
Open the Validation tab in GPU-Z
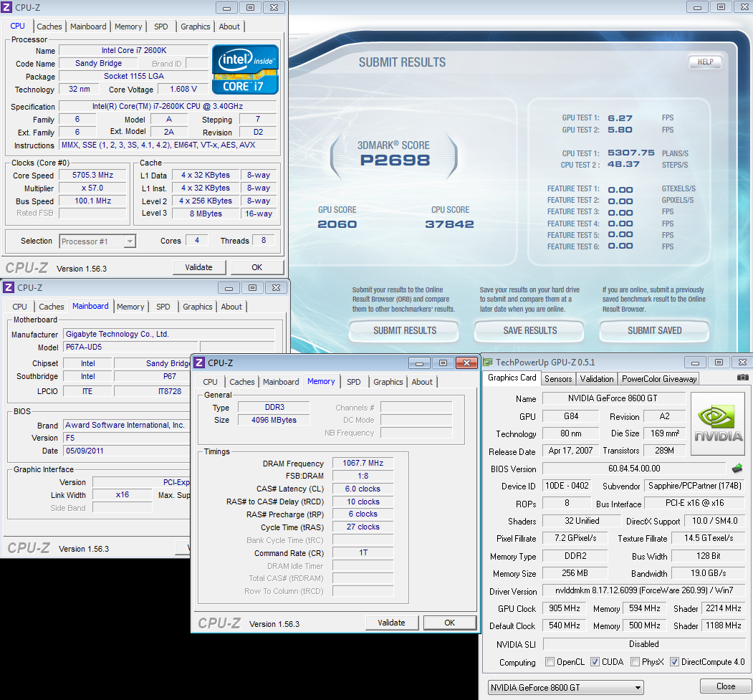click(x=596, y=379)
